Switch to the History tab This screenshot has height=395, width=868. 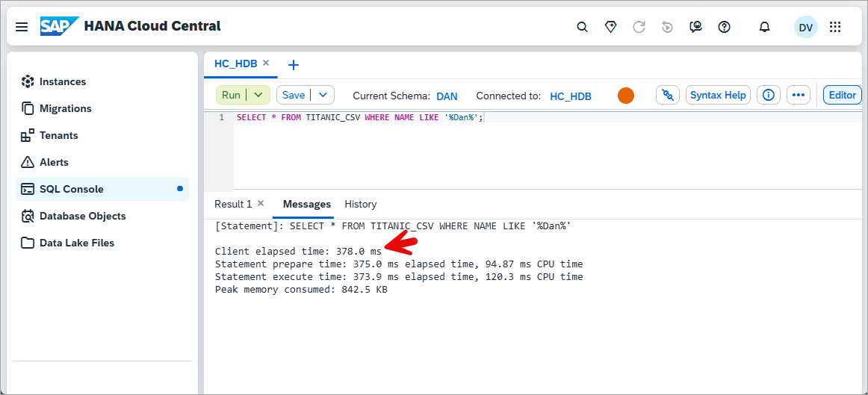click(360, 204)
